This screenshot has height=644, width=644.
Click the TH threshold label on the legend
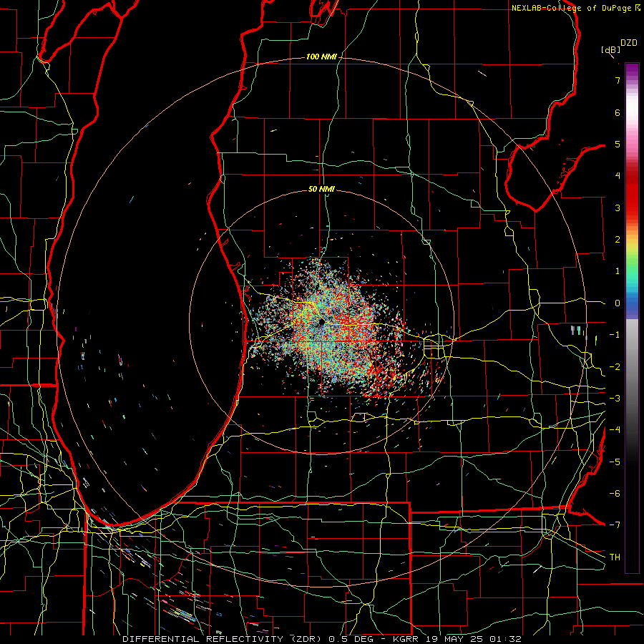coord(615,557)
